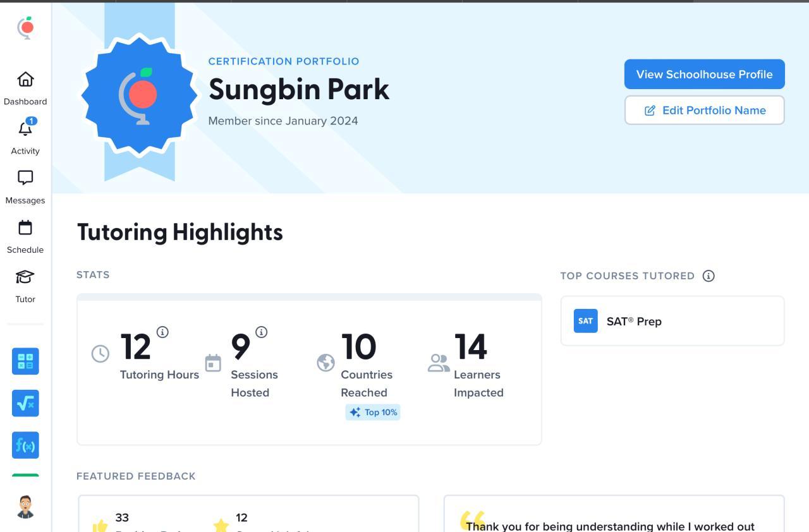This screenshot has height=532, width=809.
Task: Open the Tutor graduation cap icon
Action: pyautogui.click(x=25, y=277)
